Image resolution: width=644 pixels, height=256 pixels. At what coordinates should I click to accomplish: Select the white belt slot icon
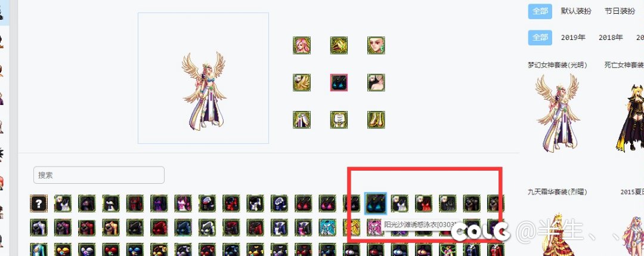(339, 119)
